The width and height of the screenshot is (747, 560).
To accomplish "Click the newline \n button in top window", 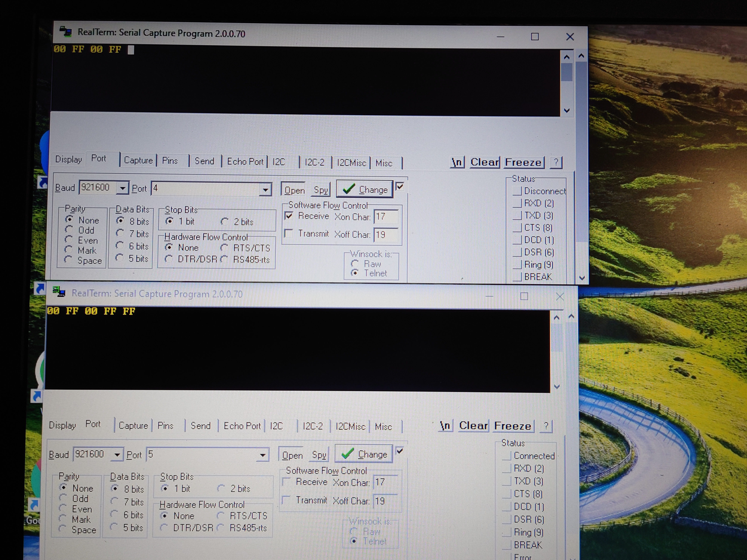I will (x=457, y=162).
